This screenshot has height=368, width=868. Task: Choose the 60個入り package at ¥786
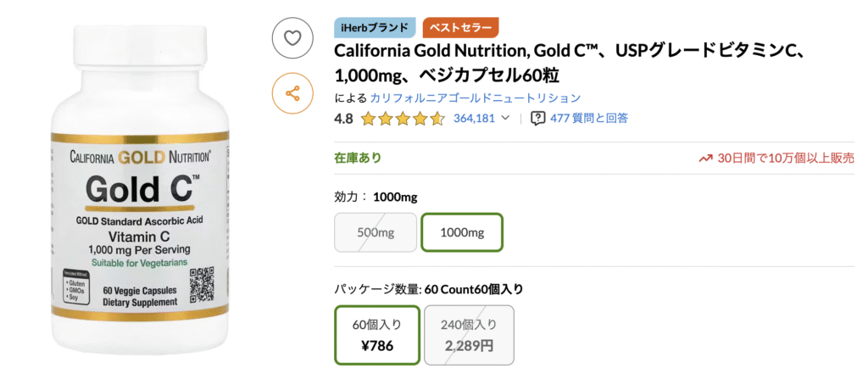[x=377, y=335]
